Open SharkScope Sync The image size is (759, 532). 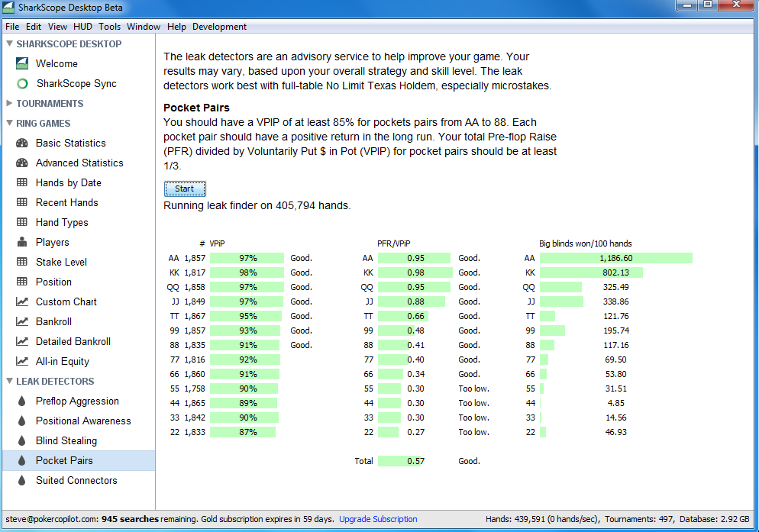coord(76,83)
